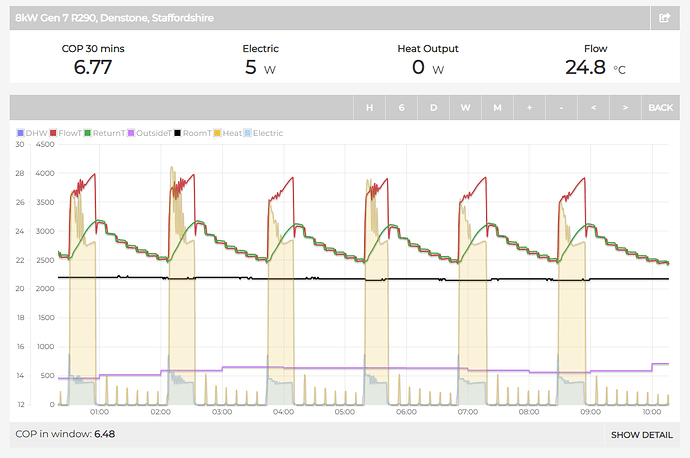The height and width of the screenshot is (458, 690).
Task: Zoom out with the - button
Action: (x=561, y=107)
